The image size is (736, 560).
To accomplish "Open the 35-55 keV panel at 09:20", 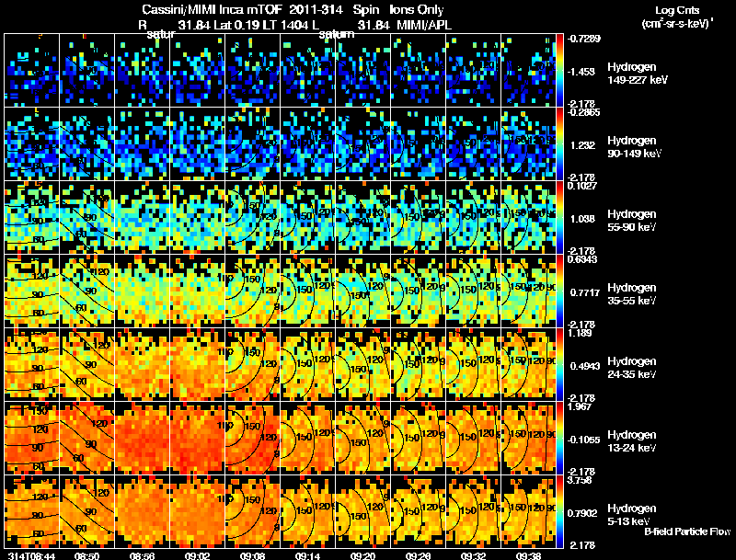I will click(362, 291).
